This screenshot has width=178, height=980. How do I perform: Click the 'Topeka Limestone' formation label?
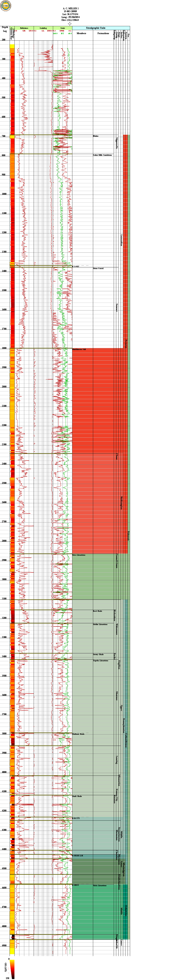point(101,660)
